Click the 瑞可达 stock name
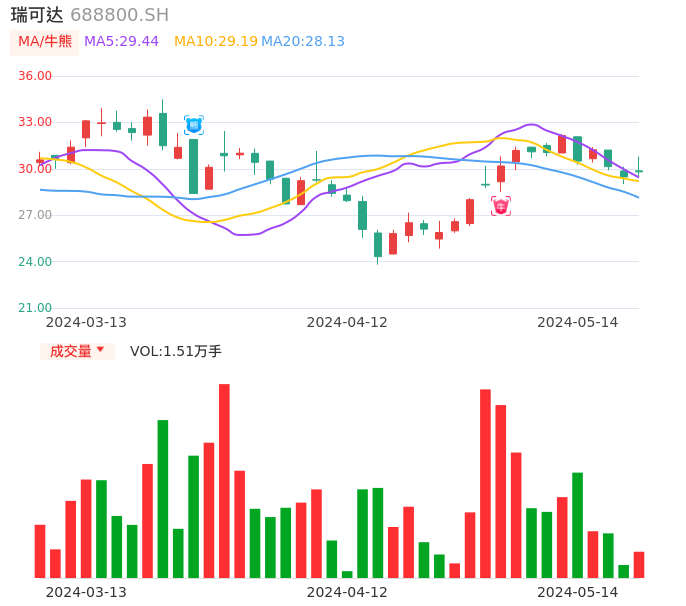This screenshot has width=686, height=606. point(37,15)
